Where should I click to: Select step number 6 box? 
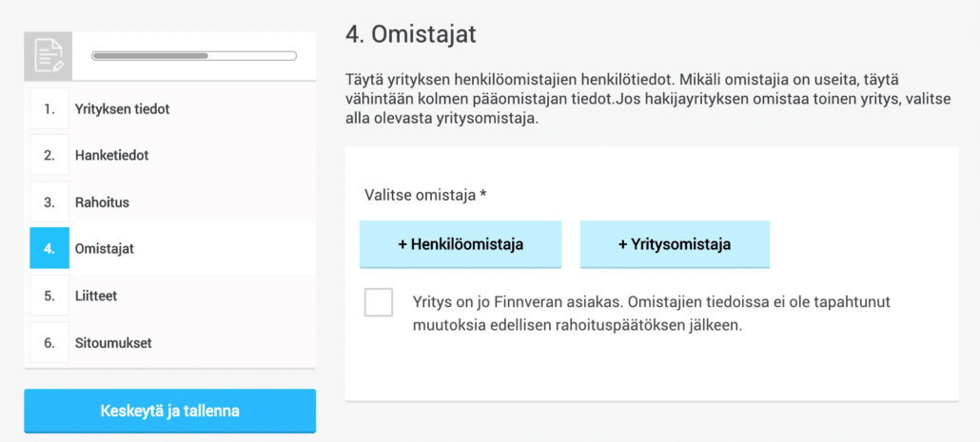tap(49, 343)
